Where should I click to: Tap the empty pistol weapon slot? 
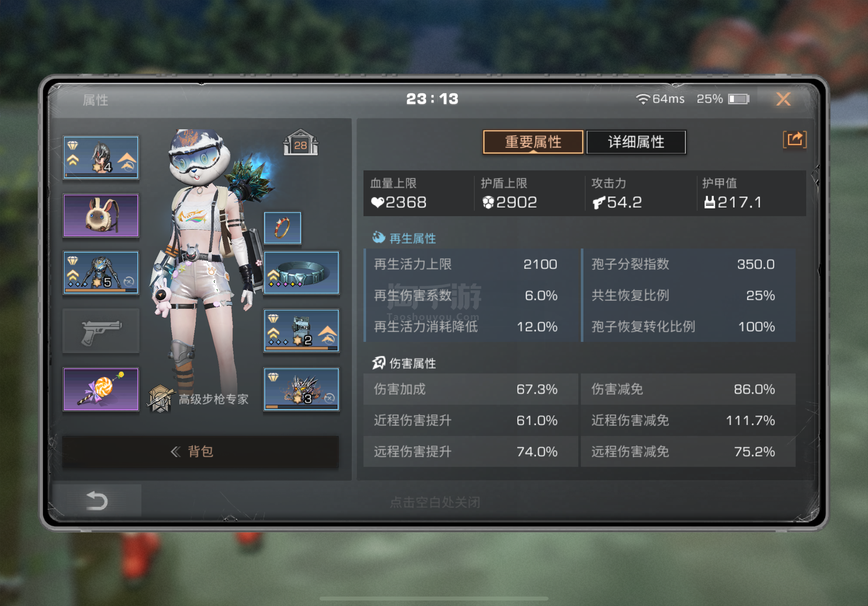(x=101, y=331)
